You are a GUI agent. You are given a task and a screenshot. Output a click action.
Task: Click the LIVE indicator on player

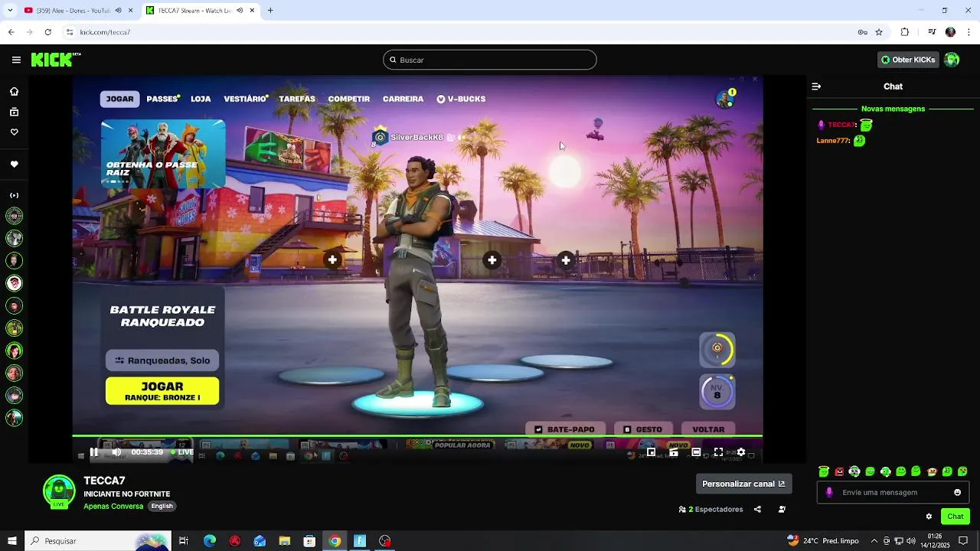[x=182, y=452]
